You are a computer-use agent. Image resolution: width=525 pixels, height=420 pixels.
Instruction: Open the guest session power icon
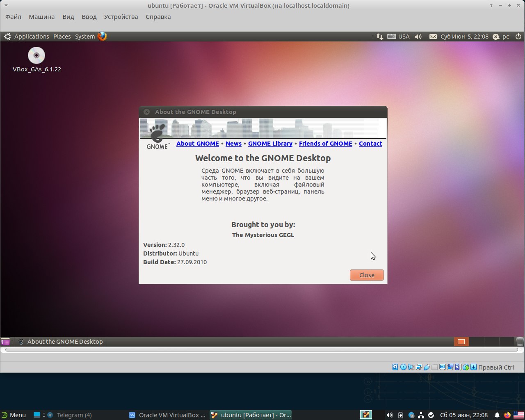pos(518,37)
